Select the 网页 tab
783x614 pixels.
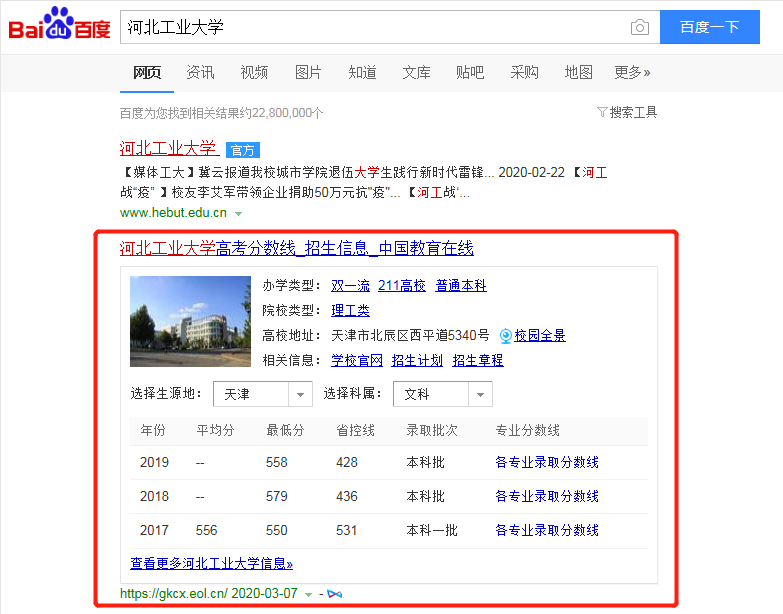pos(147,73)
